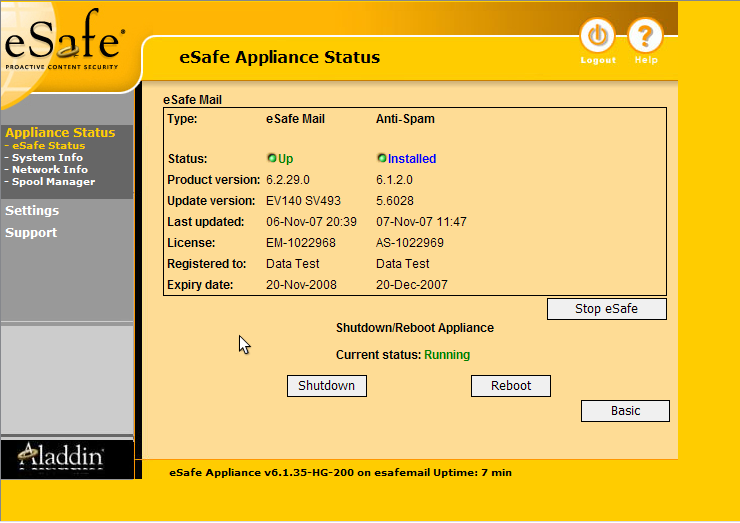Click the Stop eSafe button

click(x=606, y=309)
